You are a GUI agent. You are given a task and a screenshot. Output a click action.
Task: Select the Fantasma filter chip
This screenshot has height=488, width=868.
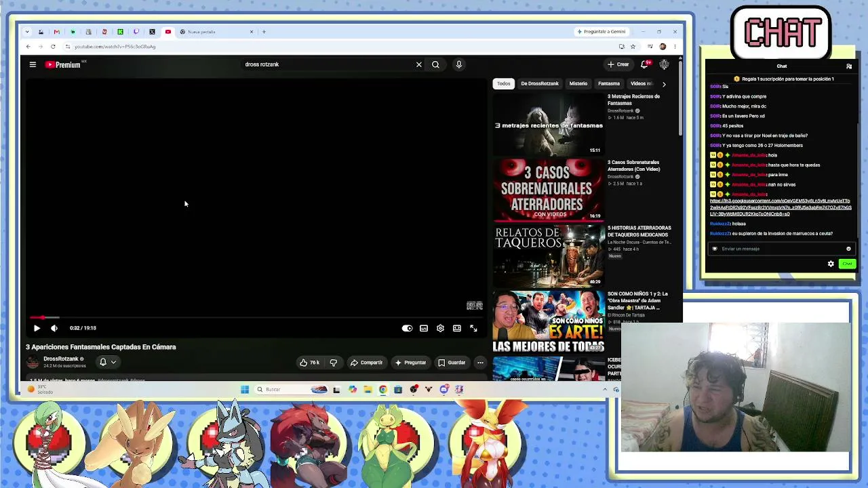tap(609, 83)
